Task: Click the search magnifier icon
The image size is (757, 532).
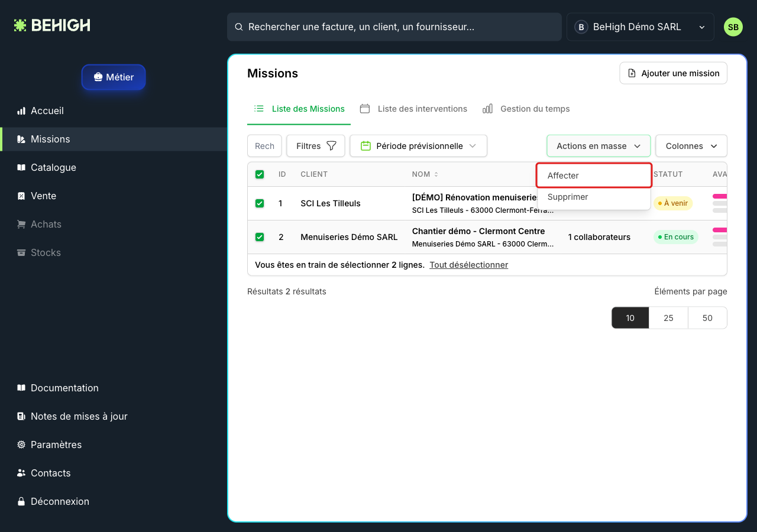Action: [239, 27]
